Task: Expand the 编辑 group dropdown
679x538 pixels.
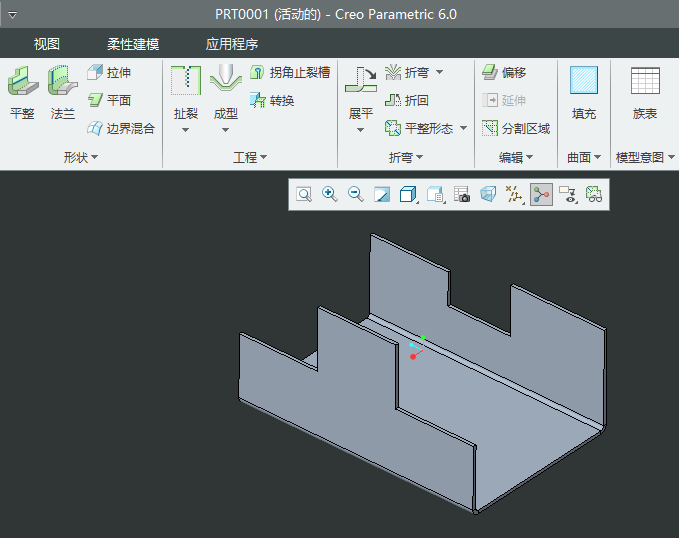Action: (516, 157)
